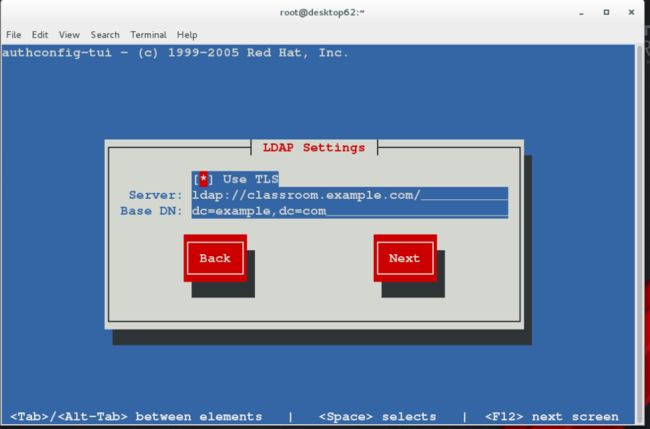The image size is (650, 429).
Task: Click the Server: label
Action: 155,195
